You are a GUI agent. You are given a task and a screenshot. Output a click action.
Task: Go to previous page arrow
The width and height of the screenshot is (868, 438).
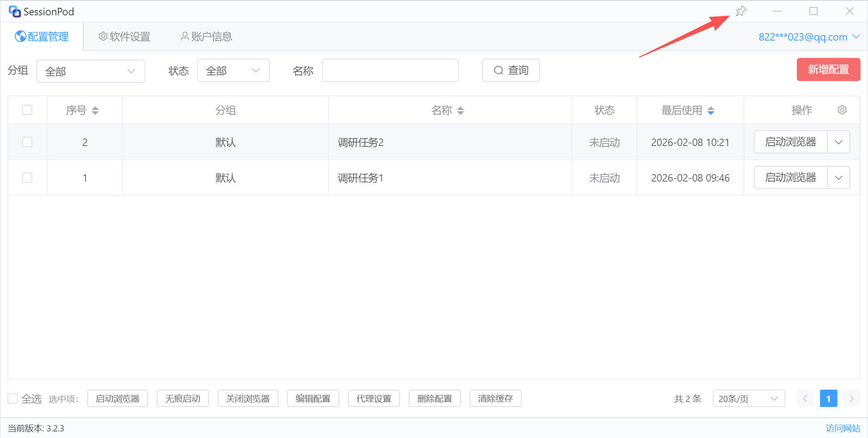coord(805,399)
